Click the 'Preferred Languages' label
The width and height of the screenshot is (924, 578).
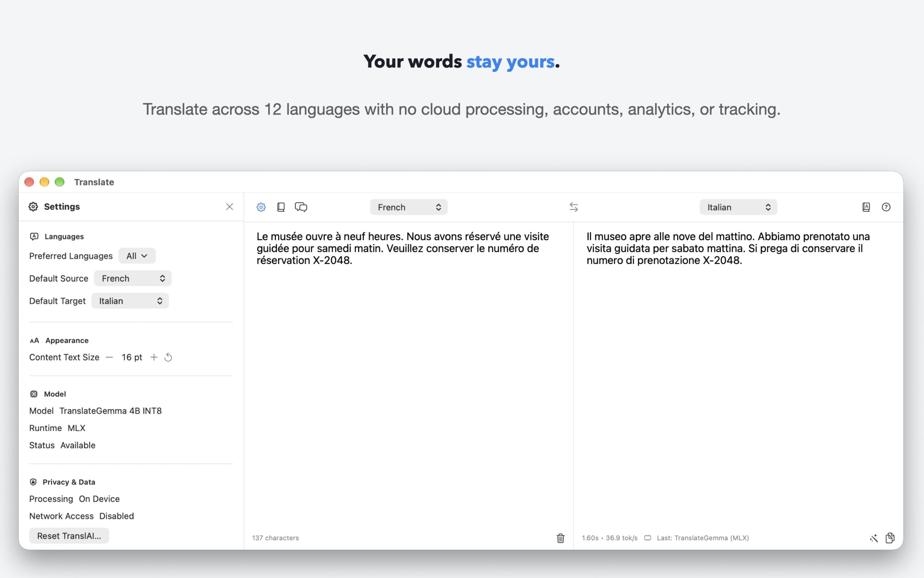[71, 256]
